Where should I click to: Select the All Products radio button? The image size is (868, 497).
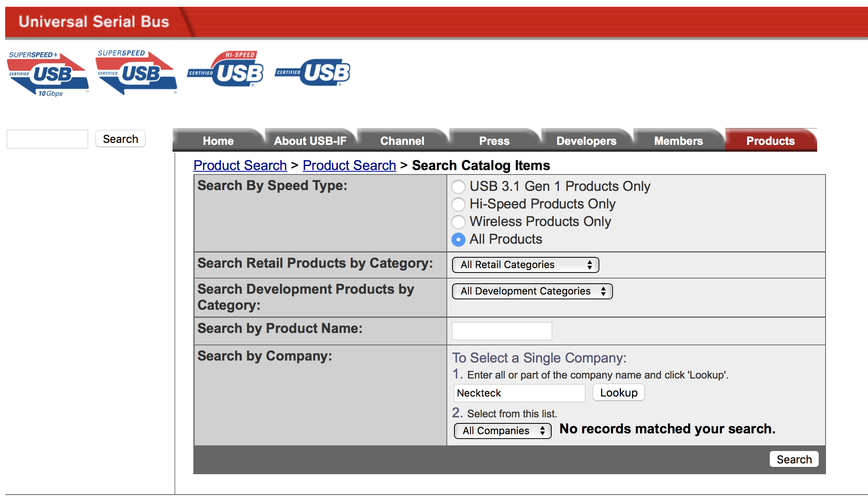click(458, 239)
